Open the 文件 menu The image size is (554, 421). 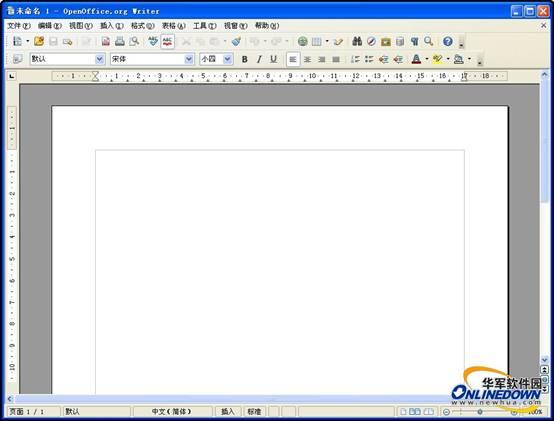[x=19, y=26]
